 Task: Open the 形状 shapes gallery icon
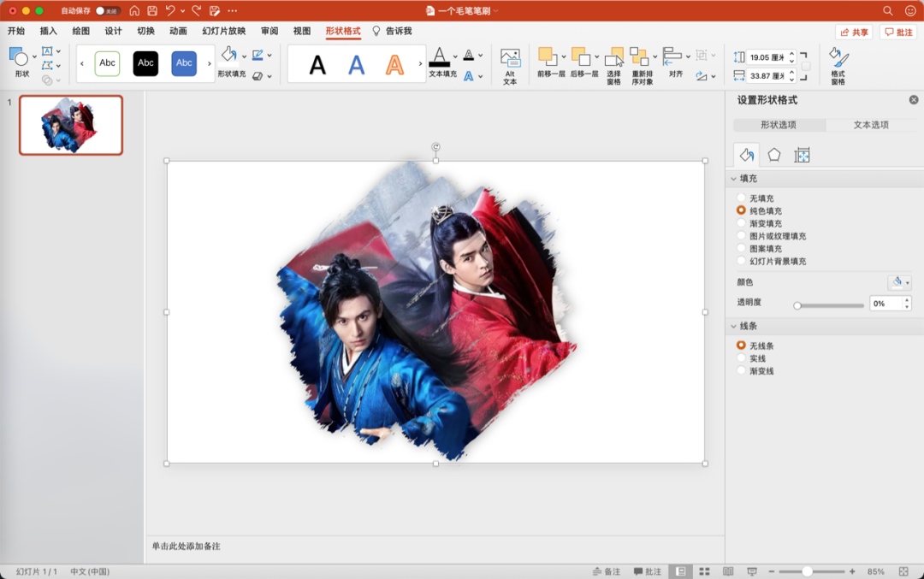(19, 57)
